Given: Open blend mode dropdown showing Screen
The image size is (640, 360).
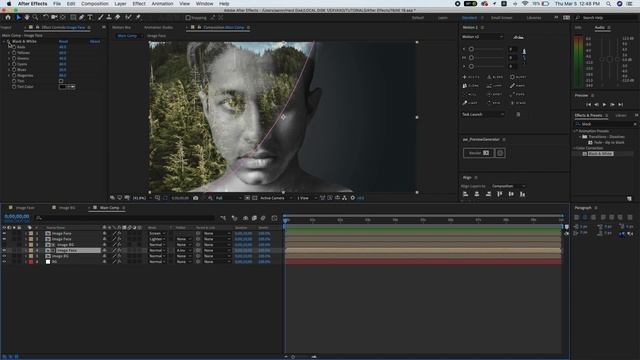Looking at the screenshot, I should [x=157, y=233].
